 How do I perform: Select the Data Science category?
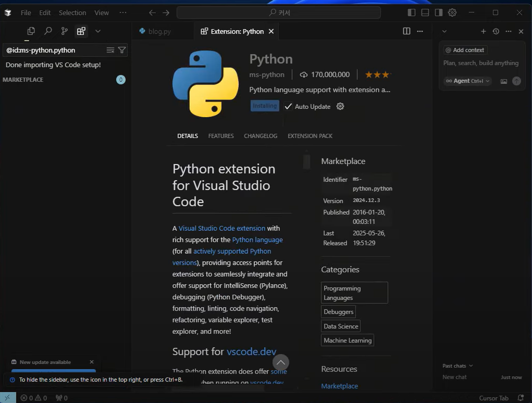(x=341, y=326)
